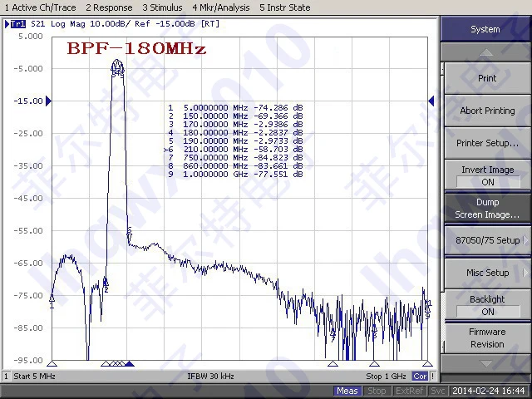Click Firmware Revision softkey
Viewport: 532px width, 399px height.
487,338
